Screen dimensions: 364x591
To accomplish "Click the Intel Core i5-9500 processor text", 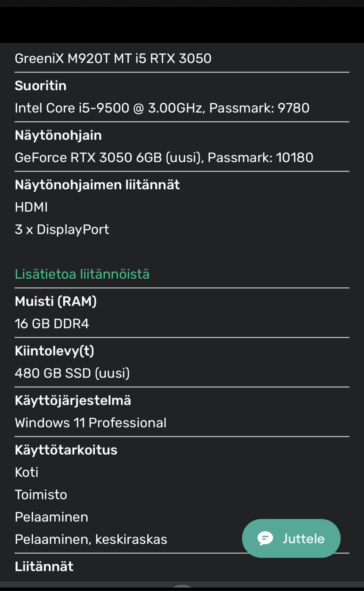I will click(162, 108).
